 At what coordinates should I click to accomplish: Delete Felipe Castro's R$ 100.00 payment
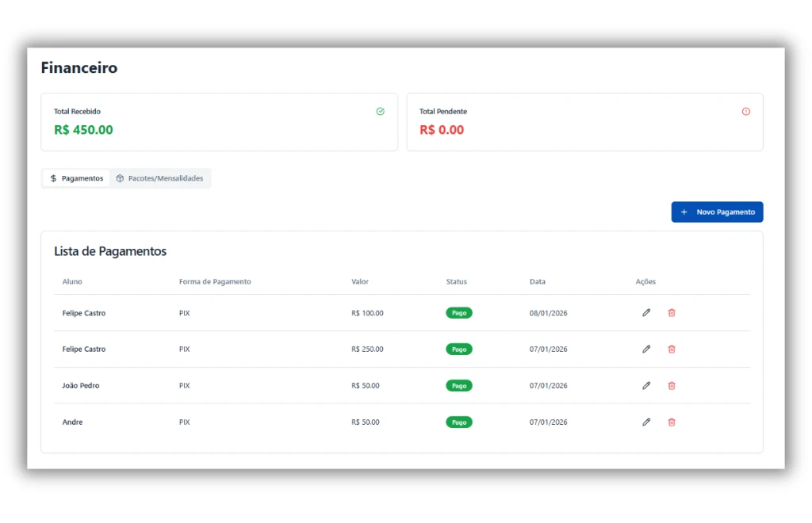pos(672,313)
